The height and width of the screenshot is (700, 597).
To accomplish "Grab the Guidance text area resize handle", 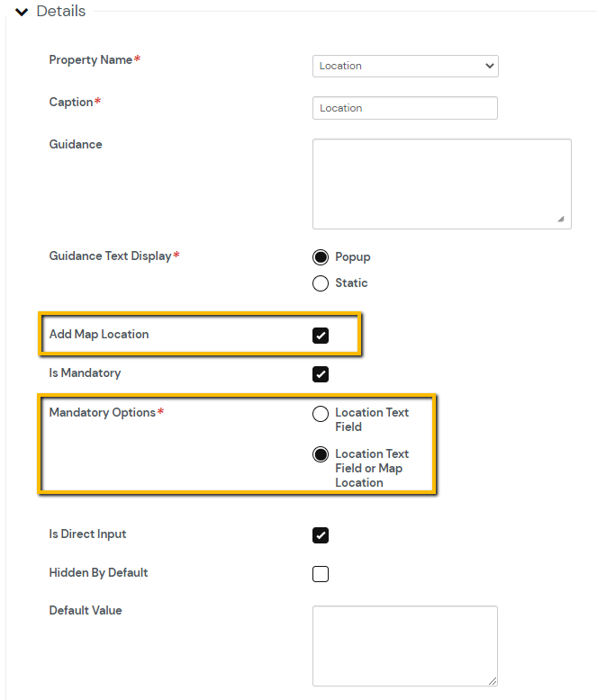I will [561, 219].
